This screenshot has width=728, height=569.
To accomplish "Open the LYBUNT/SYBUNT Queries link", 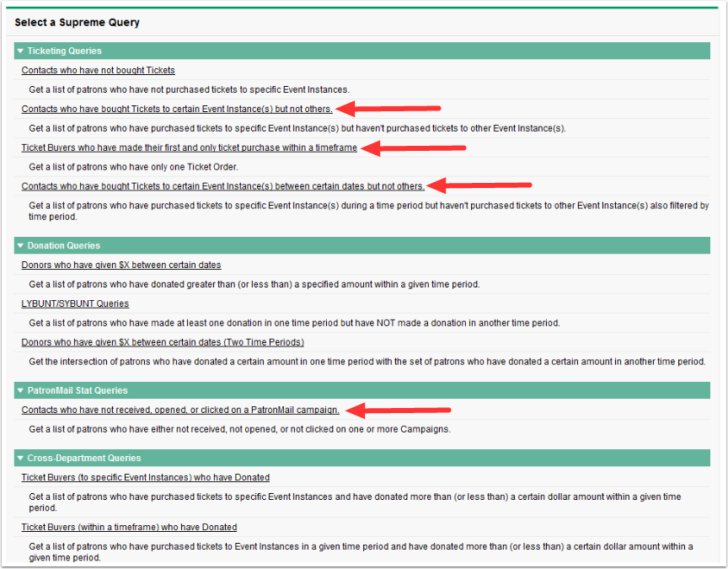I will [x=75, y=303].
